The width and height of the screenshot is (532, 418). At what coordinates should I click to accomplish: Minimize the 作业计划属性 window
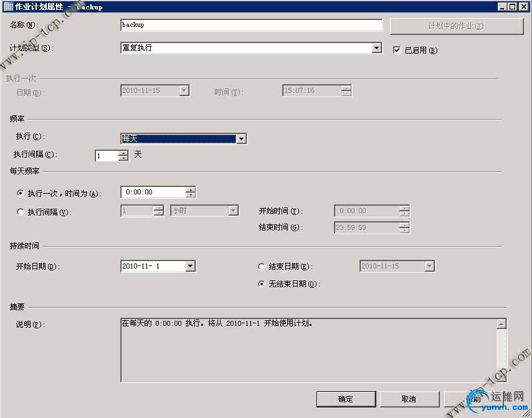point(502,6)
